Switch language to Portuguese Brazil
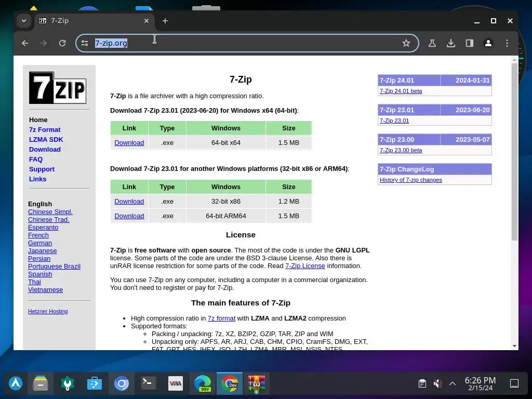The height and width of the screenshot is (399, 532). pyautogui.click(x=54, y=267)
